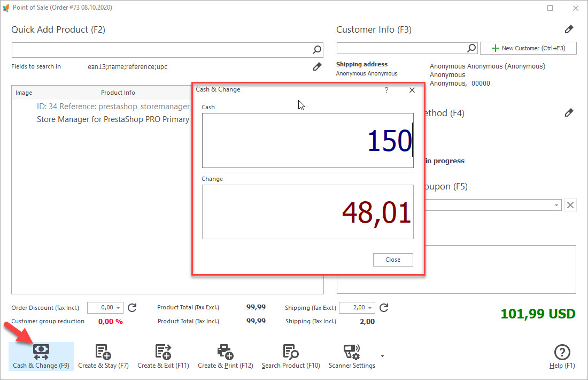Screen dimensions: 588x380
Task: Click the Create & Stay icon
Action: point(103,352)
